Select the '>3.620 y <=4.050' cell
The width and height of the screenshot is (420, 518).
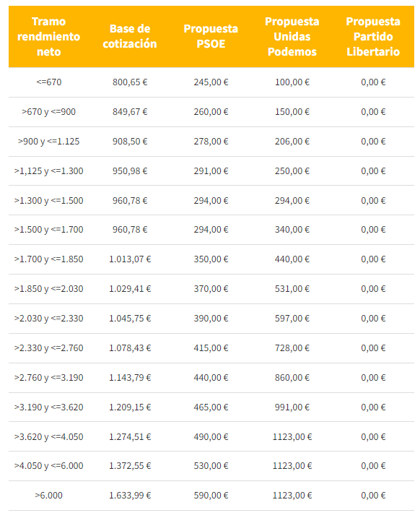point(49,437)
